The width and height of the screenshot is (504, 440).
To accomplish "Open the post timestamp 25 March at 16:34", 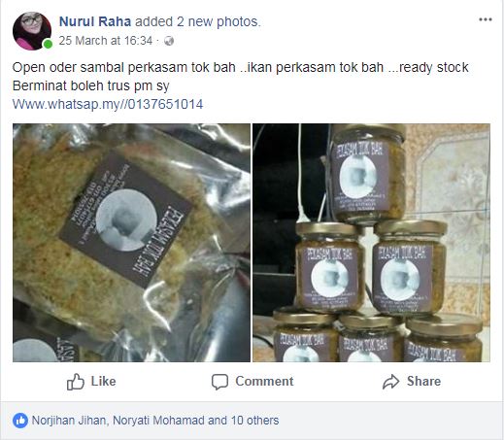I will pos(106,41).
